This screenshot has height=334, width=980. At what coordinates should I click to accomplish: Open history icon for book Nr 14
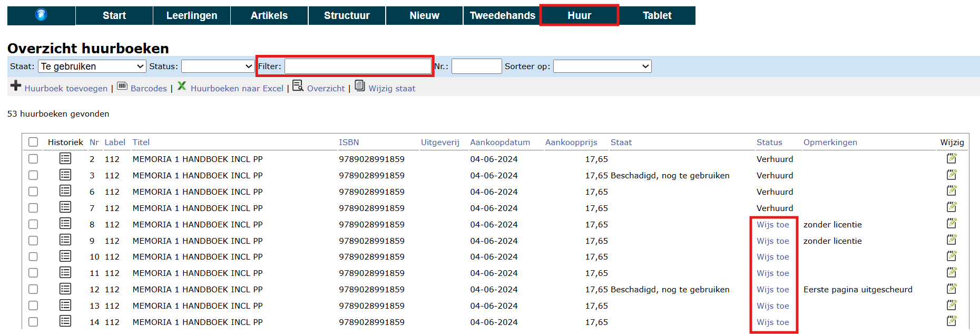click(65, 321)
